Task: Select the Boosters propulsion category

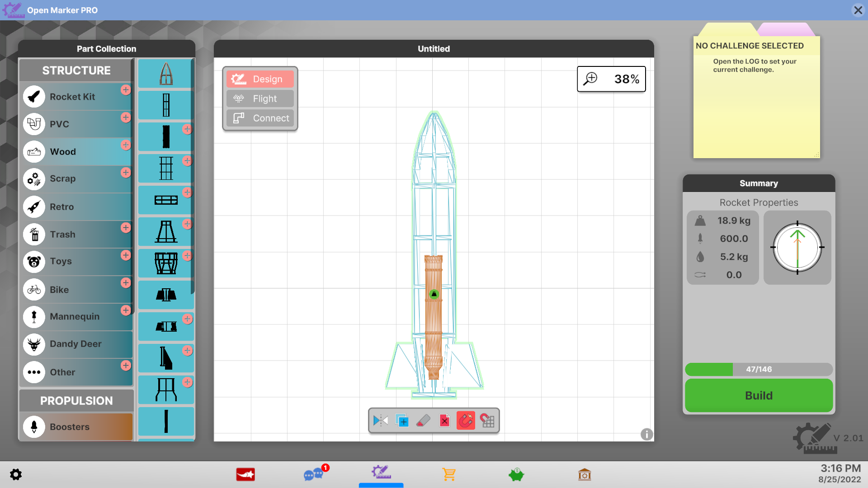Action: coord(76,427)
